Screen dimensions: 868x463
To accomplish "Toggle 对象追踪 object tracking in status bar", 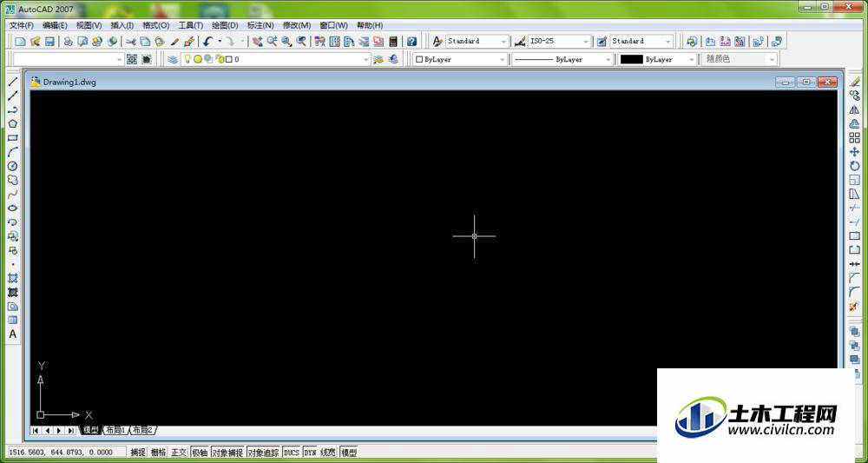I will coord(264,453).
